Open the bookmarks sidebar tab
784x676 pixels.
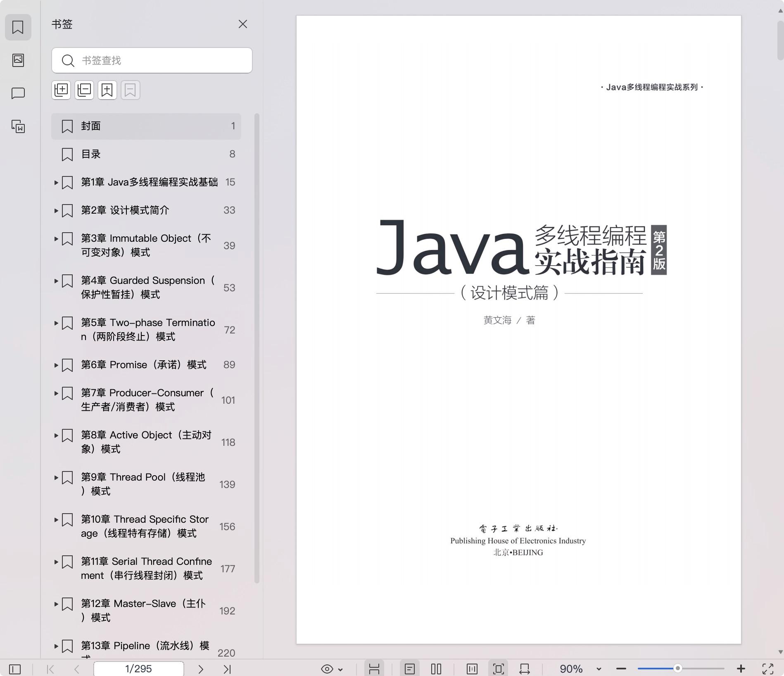pyautogui.click(x=18, y=27)
